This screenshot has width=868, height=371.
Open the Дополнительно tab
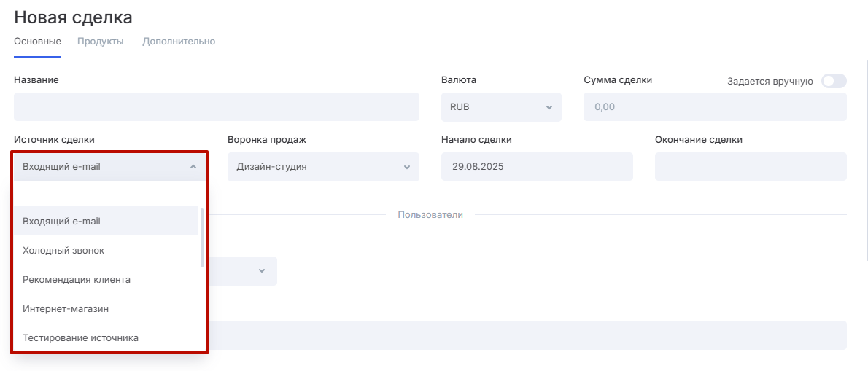(x=179, y=42)
